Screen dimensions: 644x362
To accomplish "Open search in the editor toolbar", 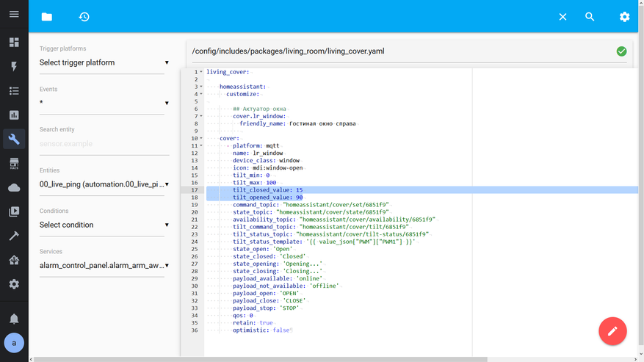I will click(590, 17).
